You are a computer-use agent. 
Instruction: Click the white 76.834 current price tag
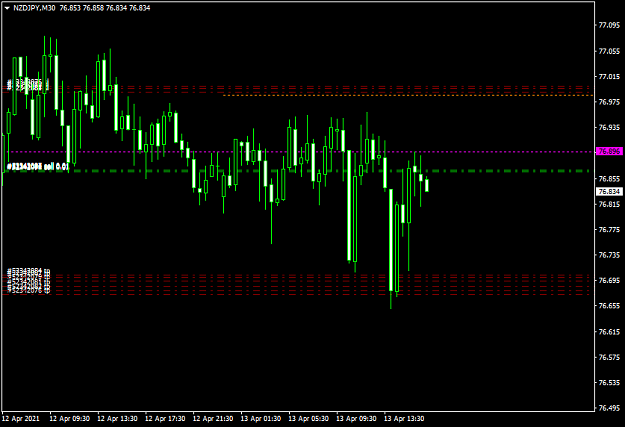click(x=609, y=192)
